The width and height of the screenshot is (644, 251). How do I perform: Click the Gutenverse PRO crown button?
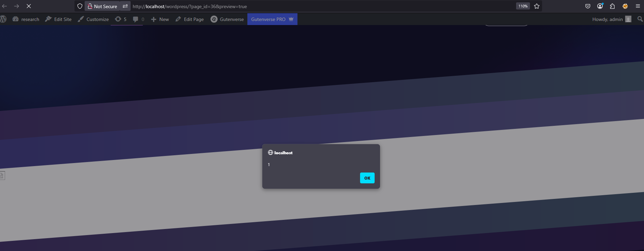click(272, 19)
